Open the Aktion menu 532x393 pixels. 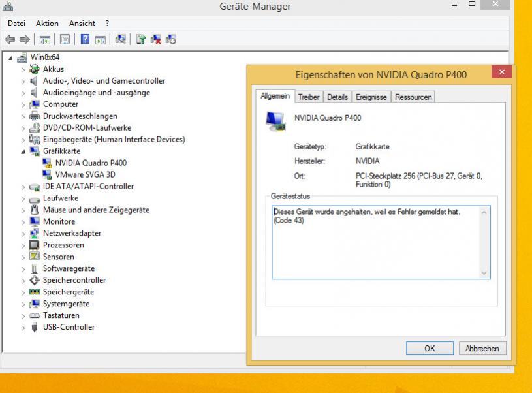pos(47,23)
